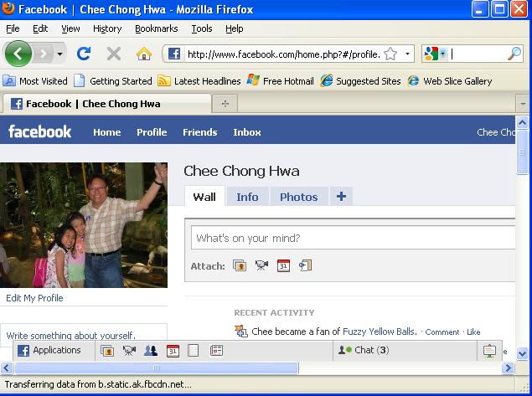Reload the page with the refresh icon

click(x=84, y=54)
